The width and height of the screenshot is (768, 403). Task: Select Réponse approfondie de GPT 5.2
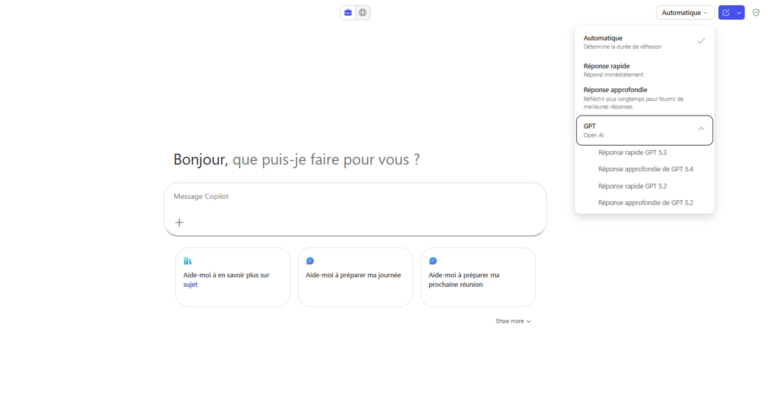[645, 203]
